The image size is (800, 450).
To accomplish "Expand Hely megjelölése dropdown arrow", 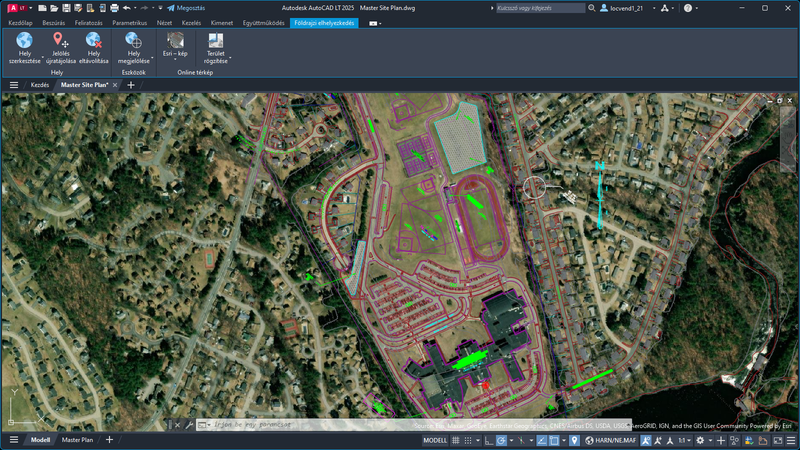I will [x=152, y=58].
